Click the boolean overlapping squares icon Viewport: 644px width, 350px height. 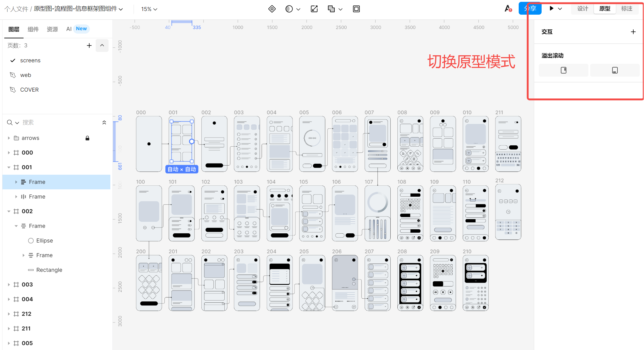click(331, 9)
